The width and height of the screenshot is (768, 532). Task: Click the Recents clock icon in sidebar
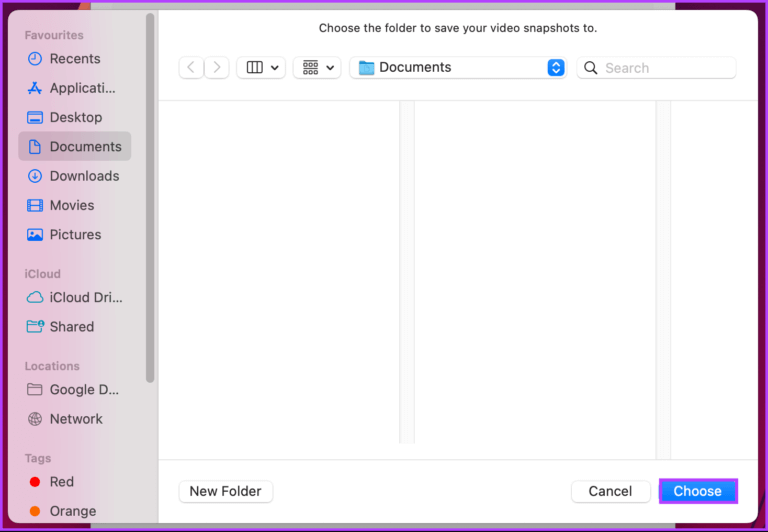35,59
